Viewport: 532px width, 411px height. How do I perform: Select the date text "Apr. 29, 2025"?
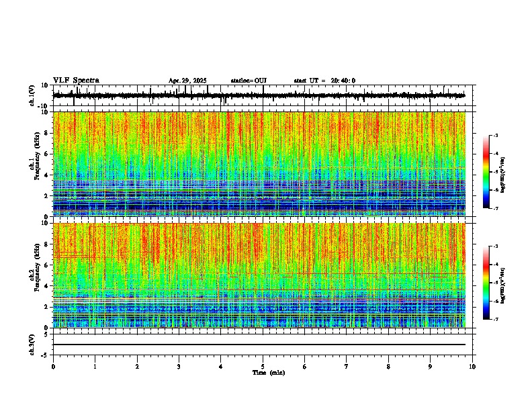pyautogui.click(x=187, y=81)
